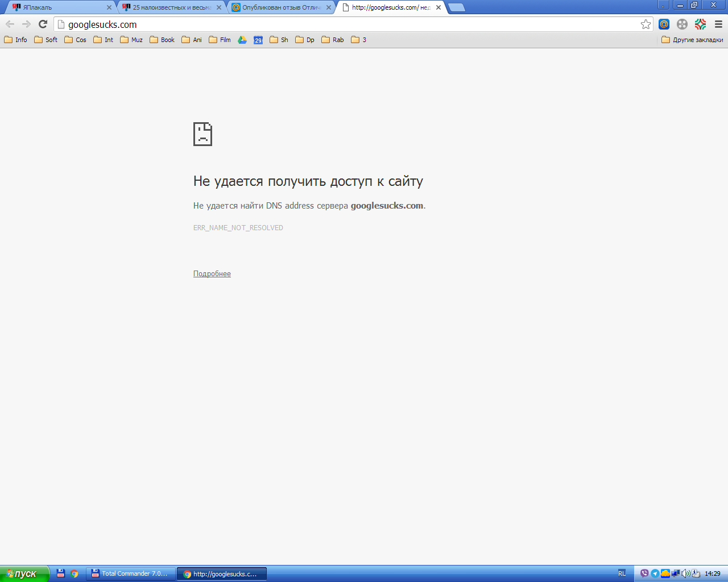Open Viber from the system tray
Viewport: 728px width, 582px height.
(x=644, y=573)
